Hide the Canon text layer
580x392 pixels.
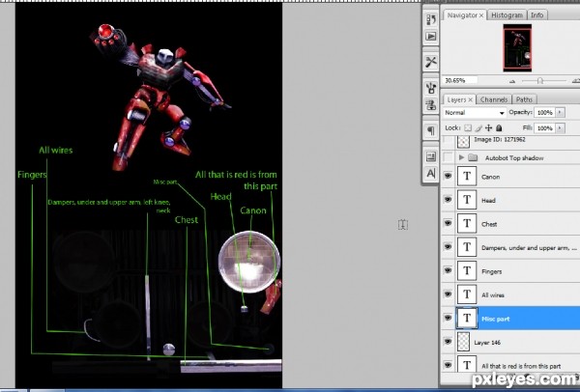click(448, 176)
